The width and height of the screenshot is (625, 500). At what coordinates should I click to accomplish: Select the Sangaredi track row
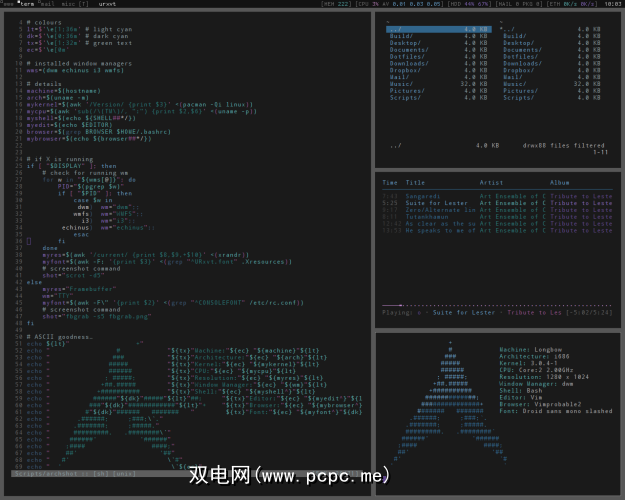pyautogui.click(x=497, y=196)
